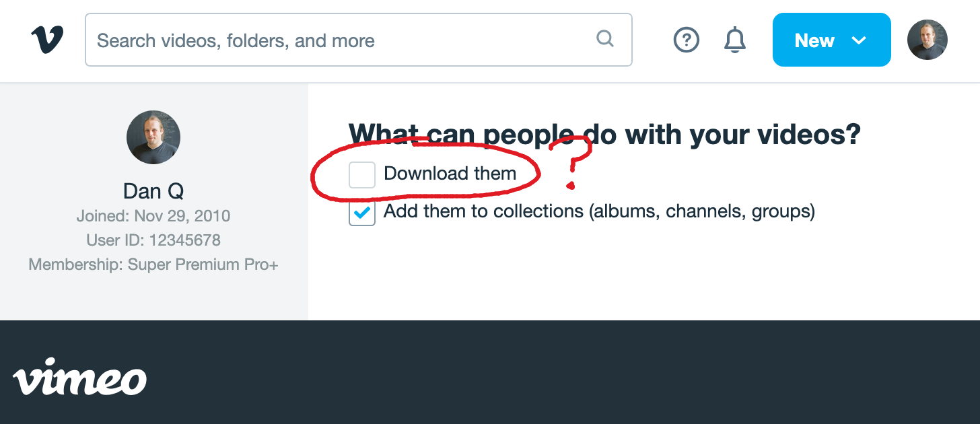The image size is (980, 424).
Task: Click the "Joined: Nov 29, 2010" text
Action: (x=153, y=216)
